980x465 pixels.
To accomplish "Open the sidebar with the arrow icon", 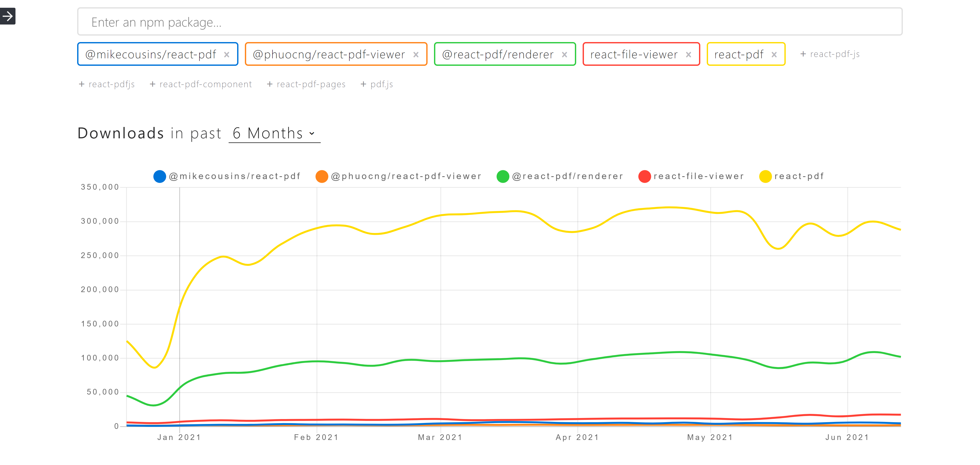I will pyautogui.click(x=7, y=16).
